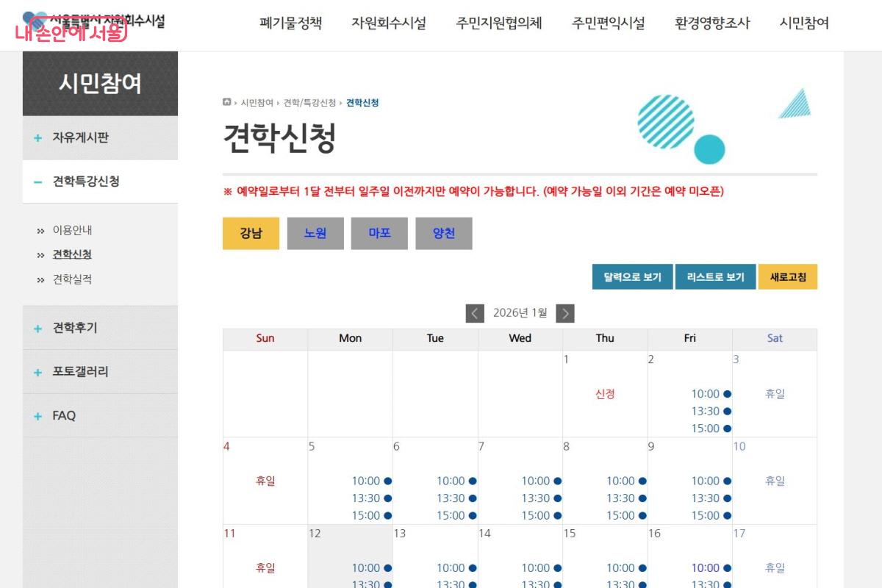Click the home icon in the breadcrumb
The height and width of the screenshot is (588, 882).
[226, 102]
